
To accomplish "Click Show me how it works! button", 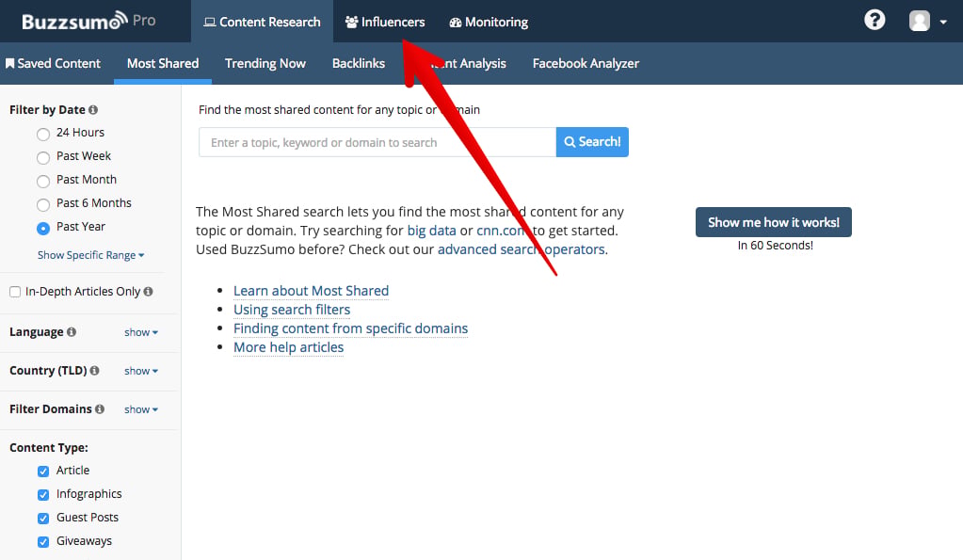I will tap(774, 222).
